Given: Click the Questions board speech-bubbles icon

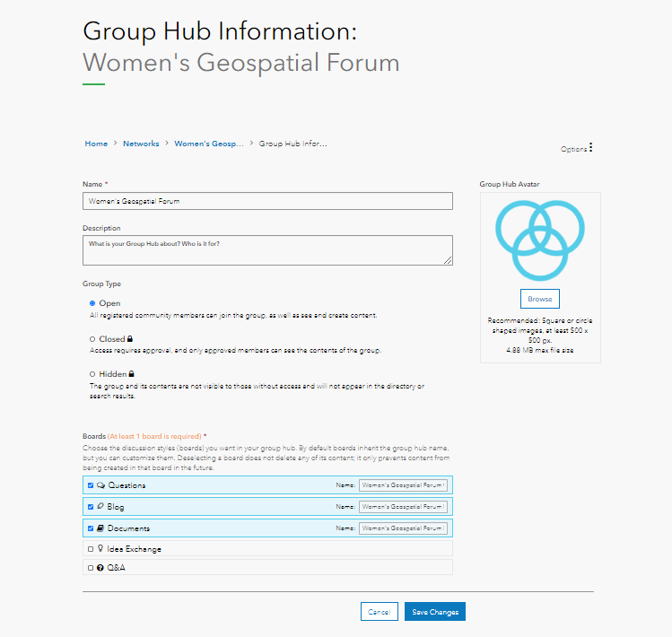Looking at the screenshot, I should tap(100, 485).
